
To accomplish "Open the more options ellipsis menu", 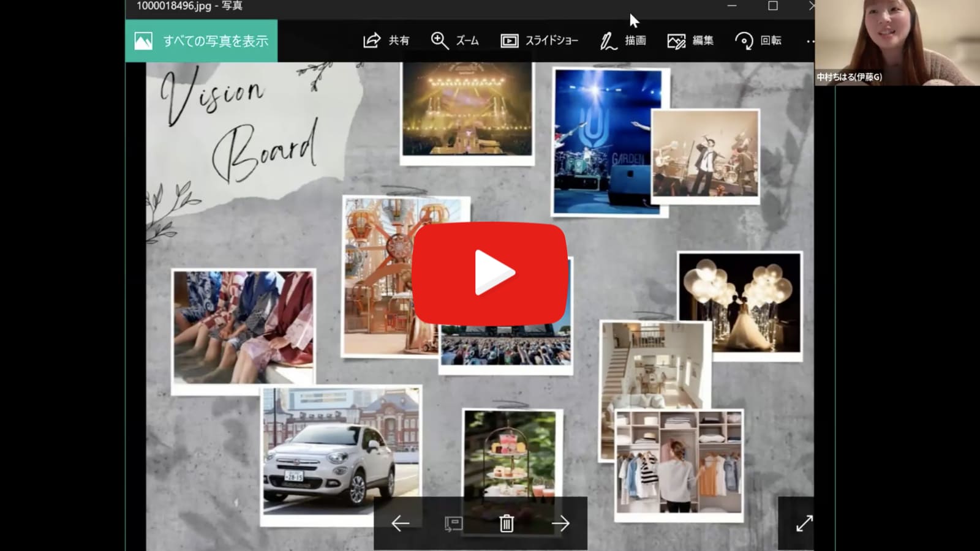I will pos(810,41).
